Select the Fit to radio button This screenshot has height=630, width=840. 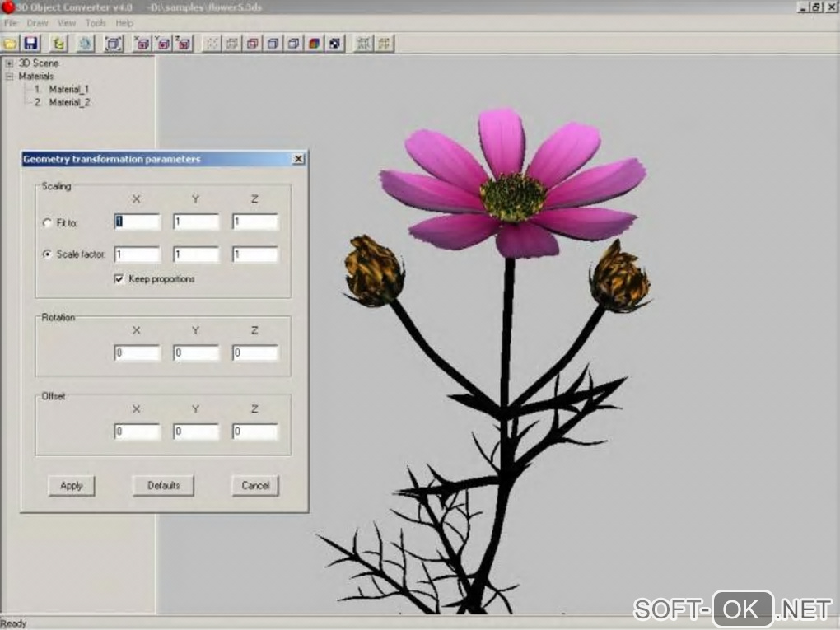tap(47, 222)
